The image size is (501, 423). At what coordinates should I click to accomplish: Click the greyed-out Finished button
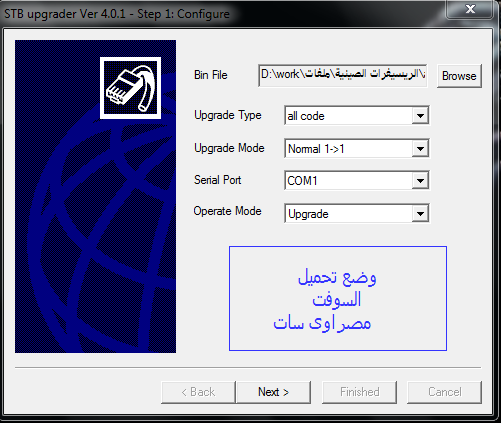(x=359, y=392)
